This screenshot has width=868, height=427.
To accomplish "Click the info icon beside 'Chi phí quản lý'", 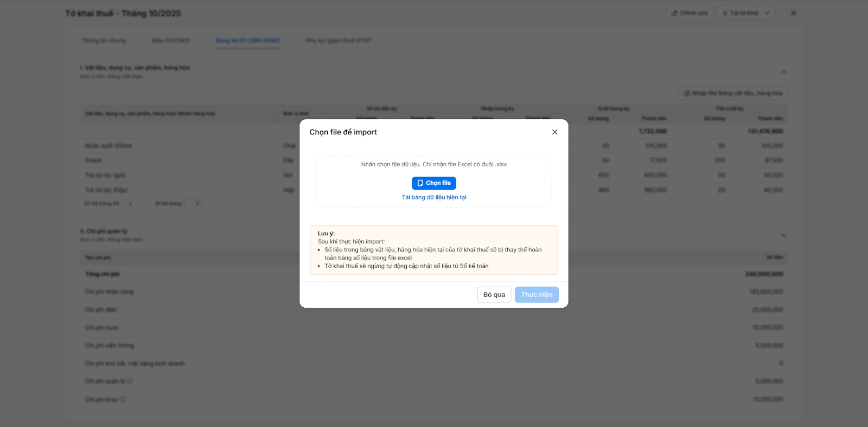I will (x=130, y=381).
